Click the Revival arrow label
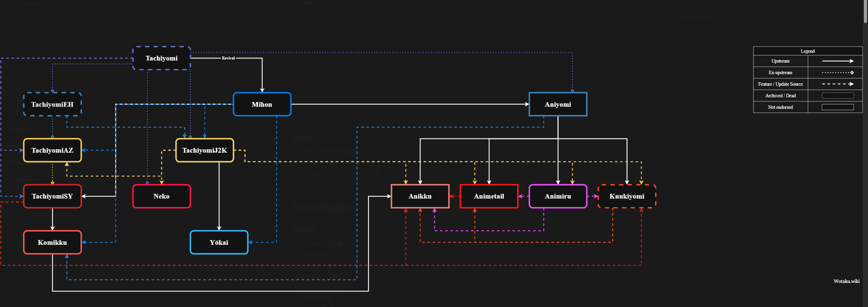The width and height of the screenshot is (868, 307). pyautogui.click(x=228, y=58)
